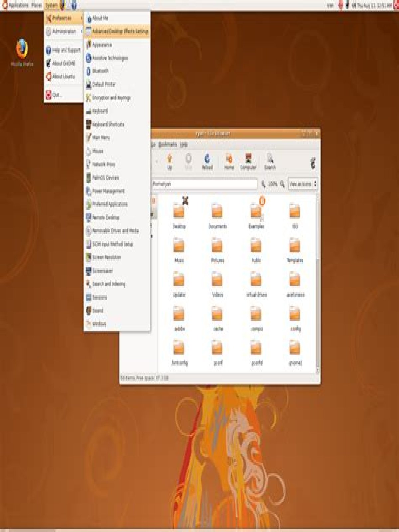Open Help and Support
Screen dimensions: 399x532
[64, 50]
